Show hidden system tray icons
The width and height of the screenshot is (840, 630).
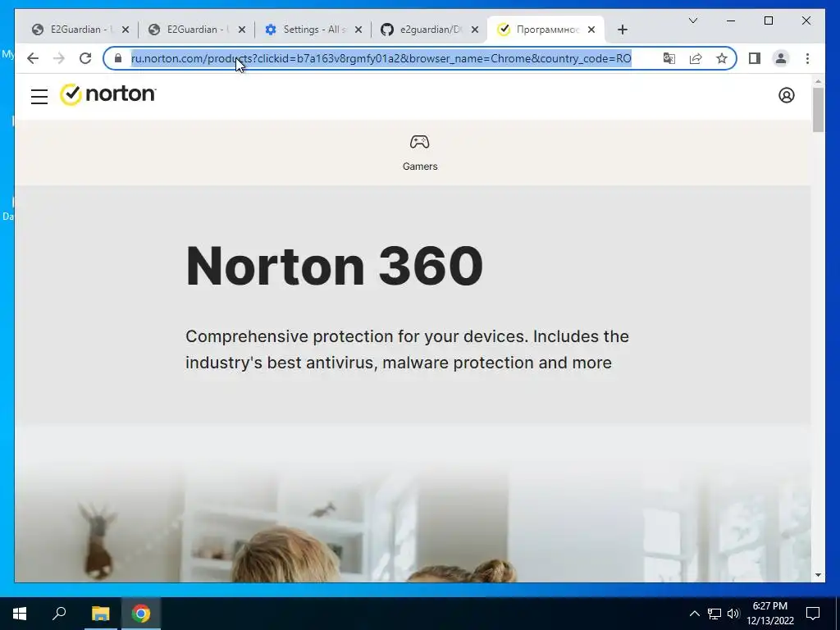tap(694, 614)
